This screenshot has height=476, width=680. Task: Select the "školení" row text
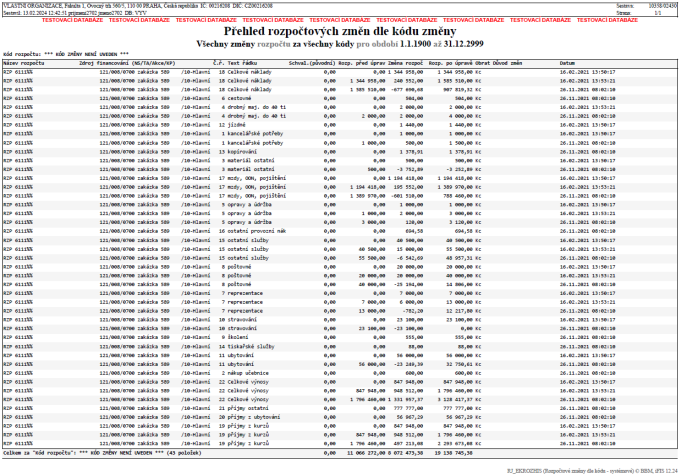[238, 337]
